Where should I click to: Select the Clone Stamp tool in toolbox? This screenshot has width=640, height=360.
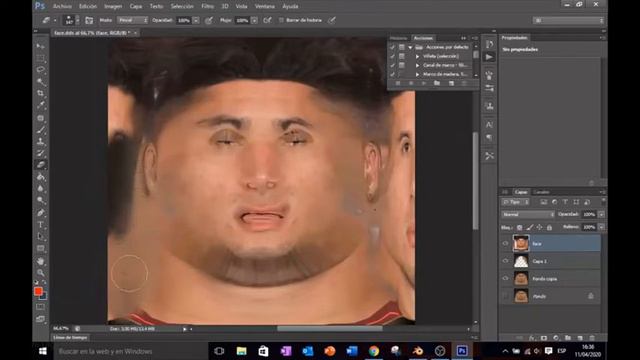point(40,142)
